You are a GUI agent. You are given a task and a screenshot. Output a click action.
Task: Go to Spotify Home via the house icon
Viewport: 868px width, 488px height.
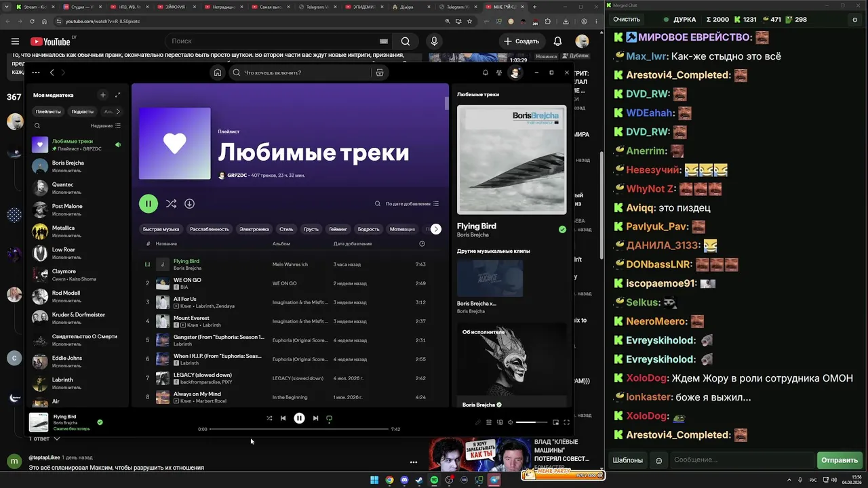tap(218, 73)
